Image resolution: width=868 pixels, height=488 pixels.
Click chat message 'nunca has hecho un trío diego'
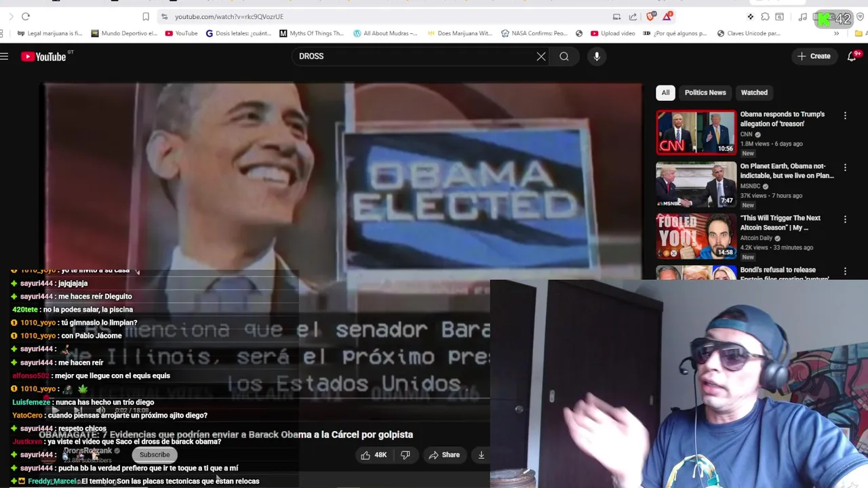(x=104, y=402)
